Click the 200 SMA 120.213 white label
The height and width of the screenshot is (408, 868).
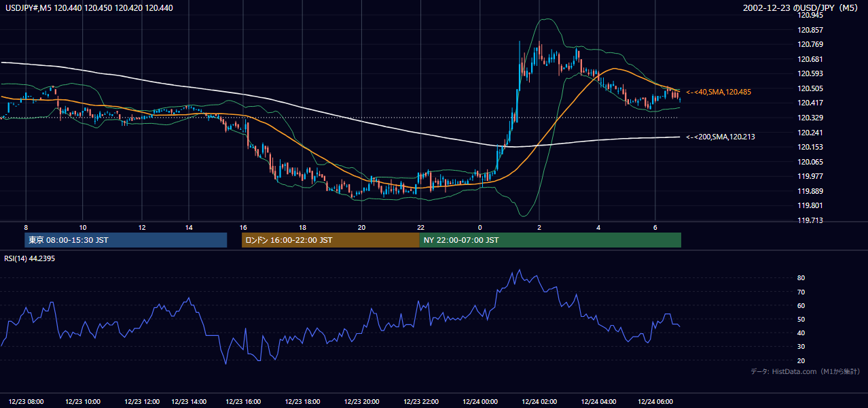pyautogui.click(x=721, y=137)
